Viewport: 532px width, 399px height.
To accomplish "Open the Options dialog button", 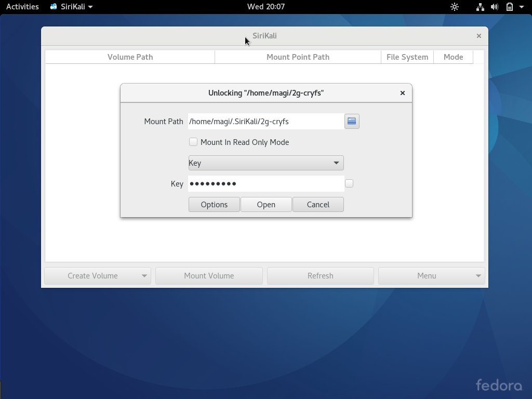I will coord(214,205).
